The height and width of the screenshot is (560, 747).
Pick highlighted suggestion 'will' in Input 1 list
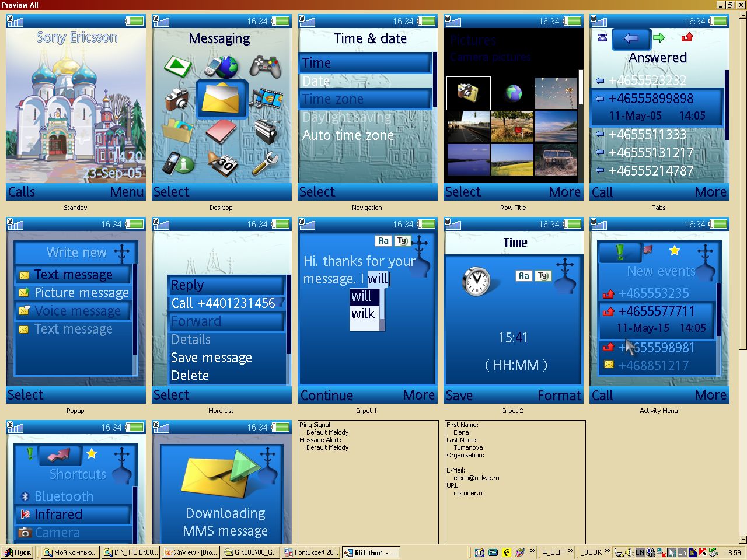click(364, 296)
